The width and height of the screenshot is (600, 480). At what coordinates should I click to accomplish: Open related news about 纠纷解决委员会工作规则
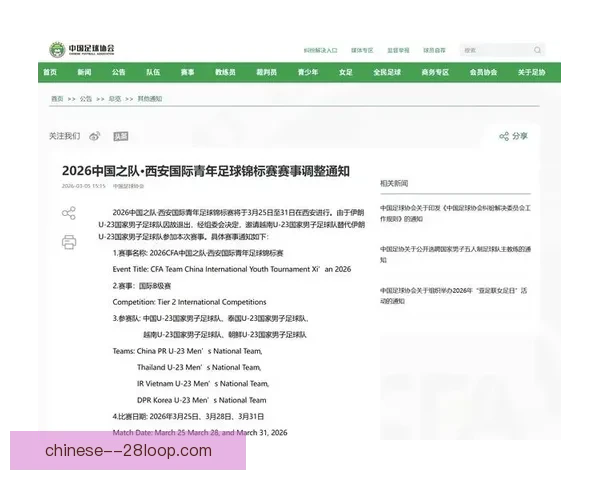[455, 214]
